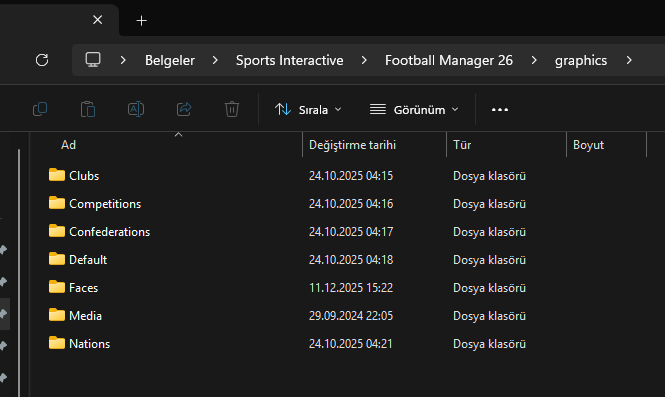Select the Media folder icon
The image size is (665, 397).
(x=57, y=315)
